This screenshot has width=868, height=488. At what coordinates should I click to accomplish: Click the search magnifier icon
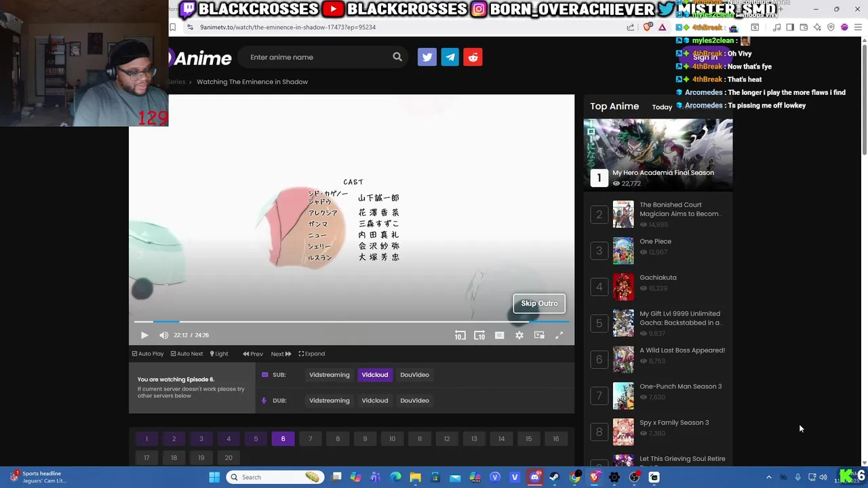click(x=397, y=57)
